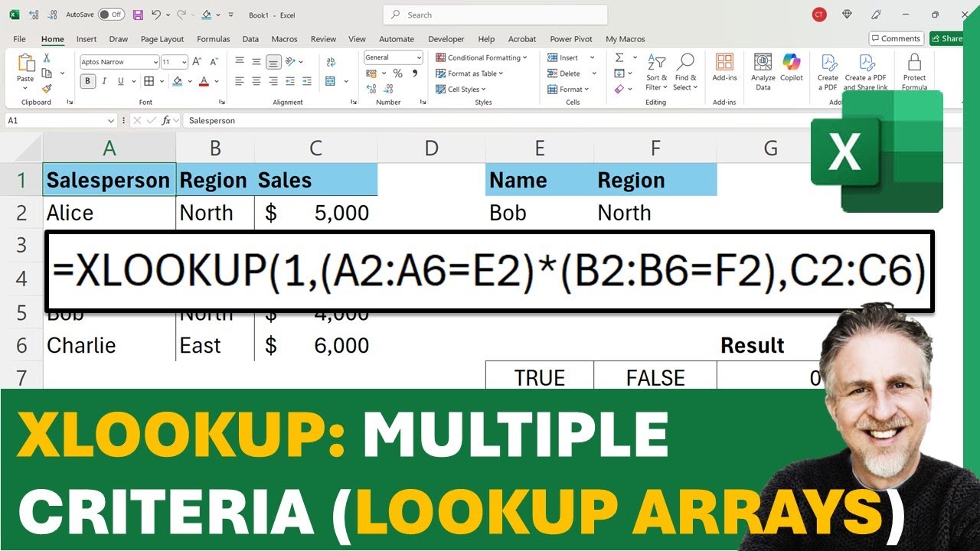Decrease font size with smaller A
Viewport: 980px width, 551px height.
(212, 62)
